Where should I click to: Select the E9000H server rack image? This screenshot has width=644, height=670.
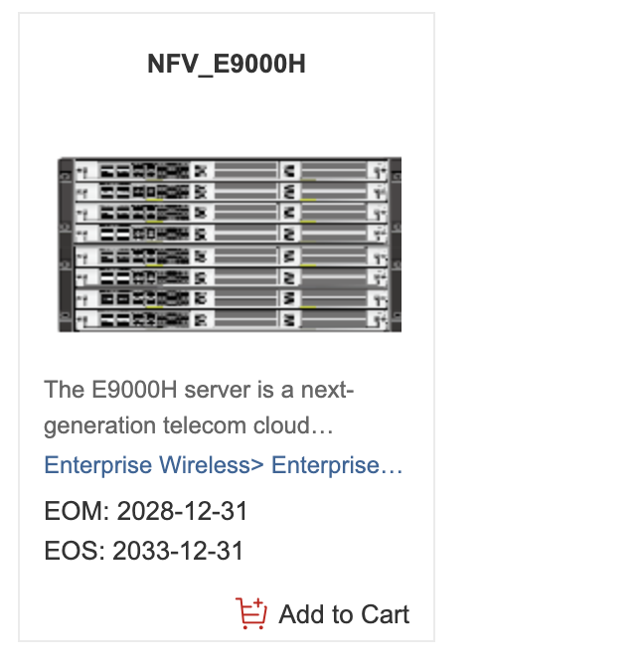tap(229, 245)
